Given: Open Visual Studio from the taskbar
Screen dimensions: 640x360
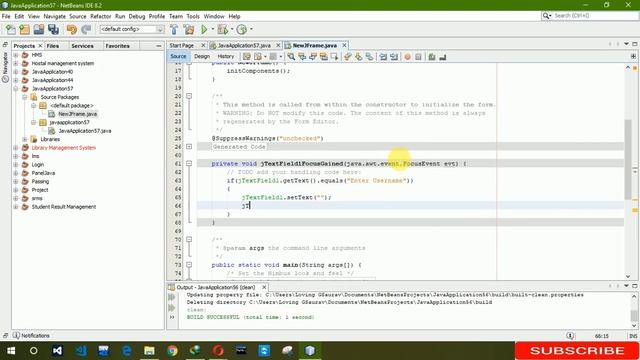Looking at the screenshot, I should [x=57, y=351].
